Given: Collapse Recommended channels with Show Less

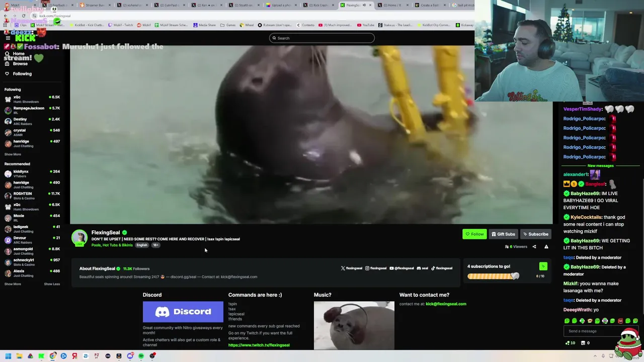Looking at the screenshot, I should click(52, 284).
